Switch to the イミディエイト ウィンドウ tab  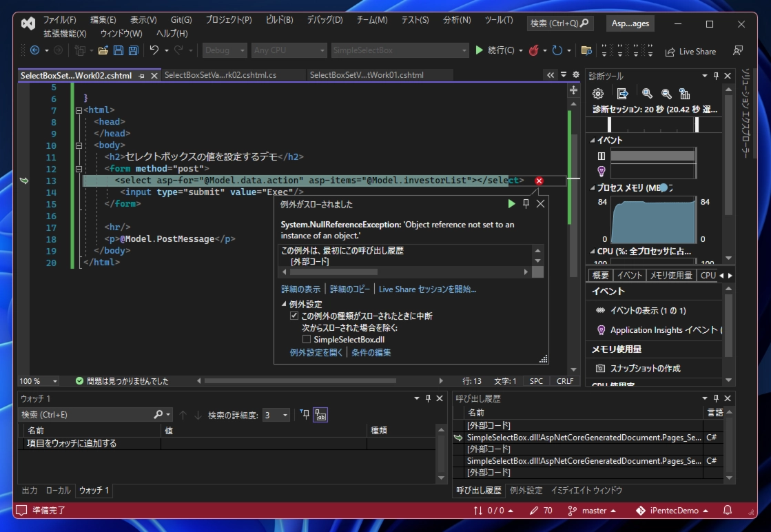[586, 490]
